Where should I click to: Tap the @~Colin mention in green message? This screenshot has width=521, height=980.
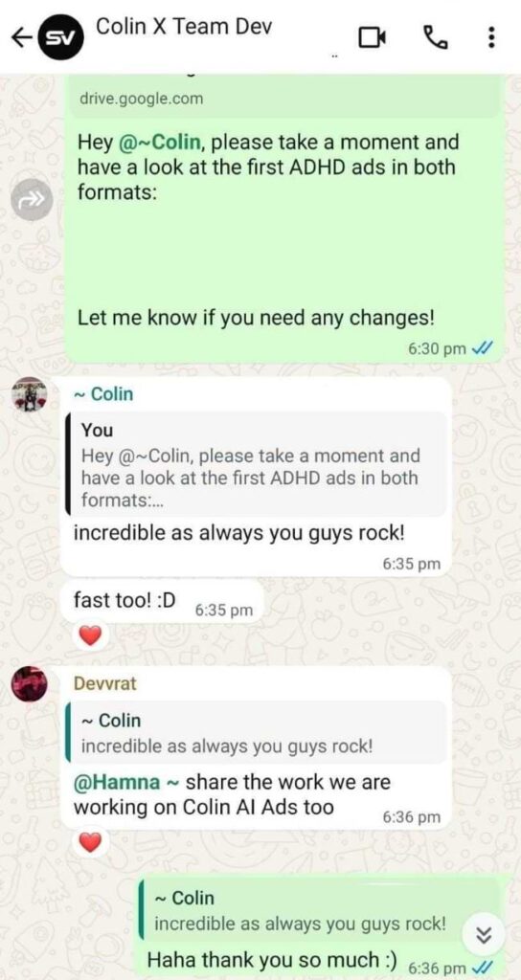coord(159,143)
